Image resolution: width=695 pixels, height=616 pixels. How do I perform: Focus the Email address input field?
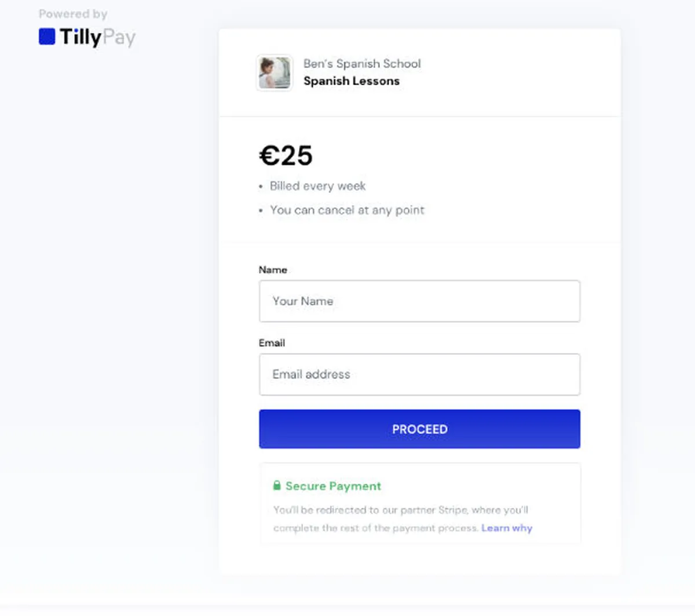pos(419,374)
